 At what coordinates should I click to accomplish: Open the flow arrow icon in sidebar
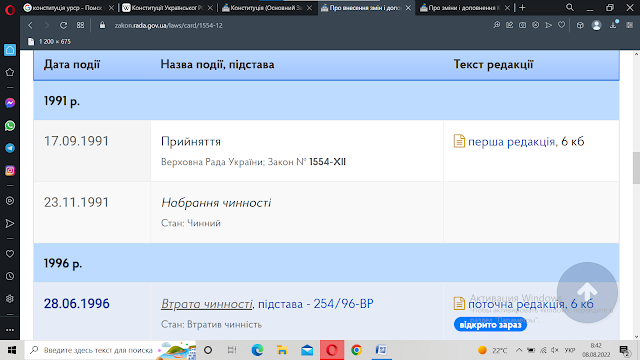(x=10, y=223)
